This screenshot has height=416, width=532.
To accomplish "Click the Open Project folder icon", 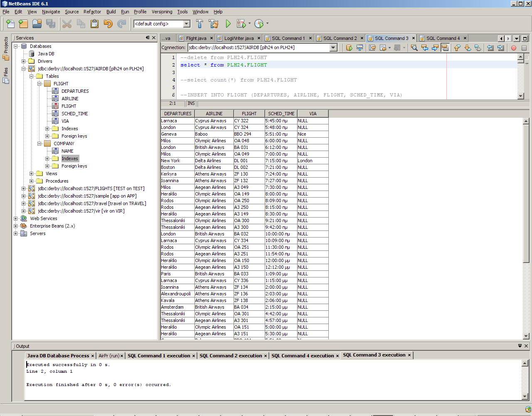I will (37, 24).
